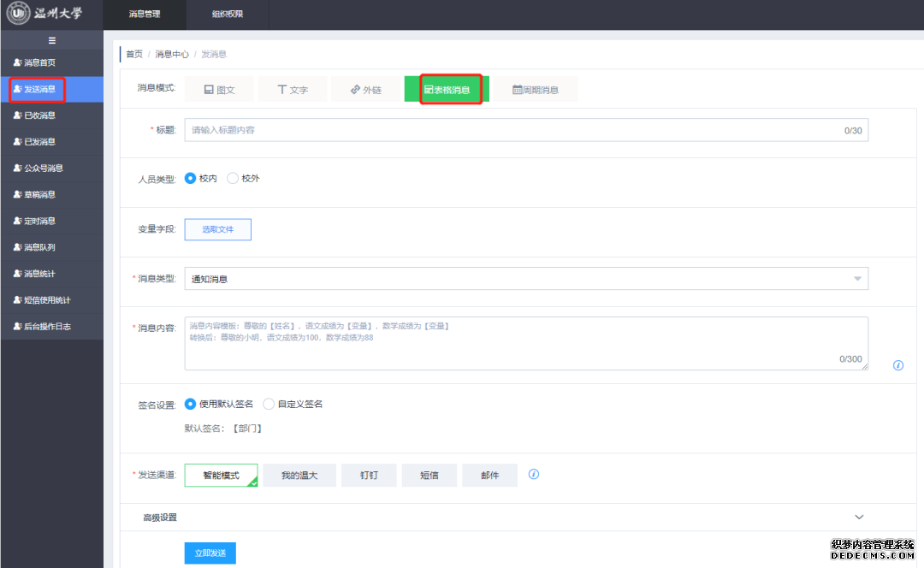Select the 外链 external link mode

tap(366, 90)
